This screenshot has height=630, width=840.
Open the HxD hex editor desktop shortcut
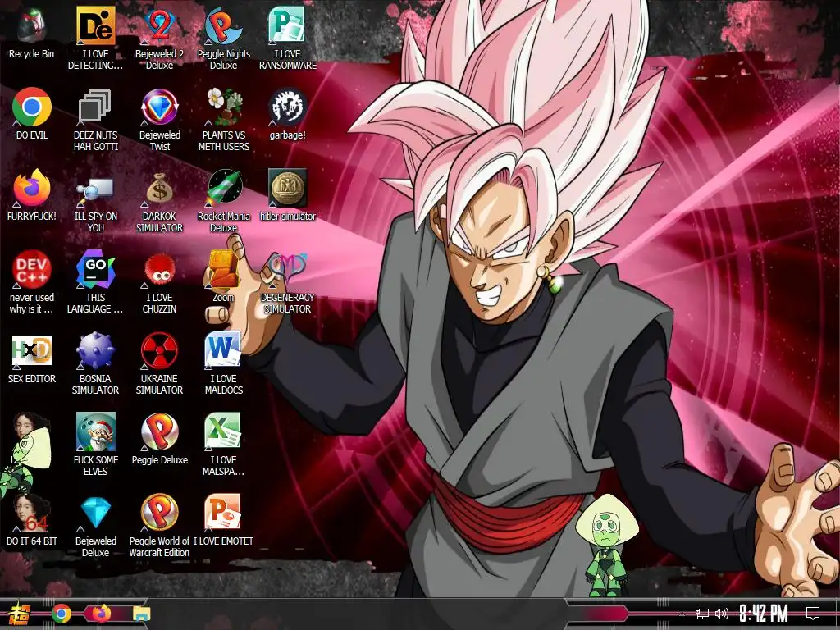[32, 358]
